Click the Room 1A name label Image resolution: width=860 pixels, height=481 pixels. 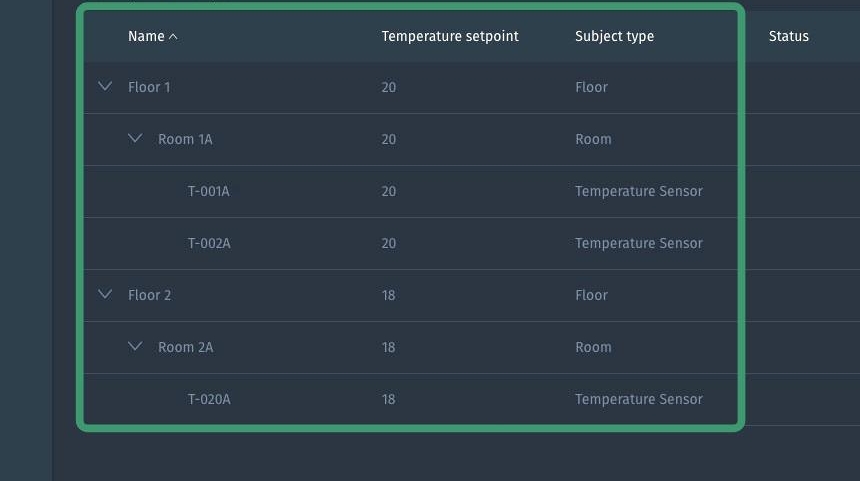click(185, 139)
